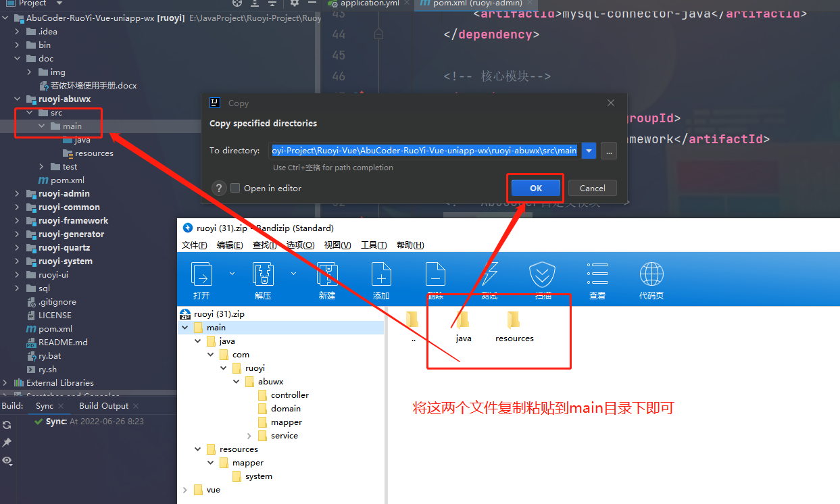Click Bandizip Code Page (代码页) globe icon
Viewport: 840px width, 504px height.
(x=651, y=274)
